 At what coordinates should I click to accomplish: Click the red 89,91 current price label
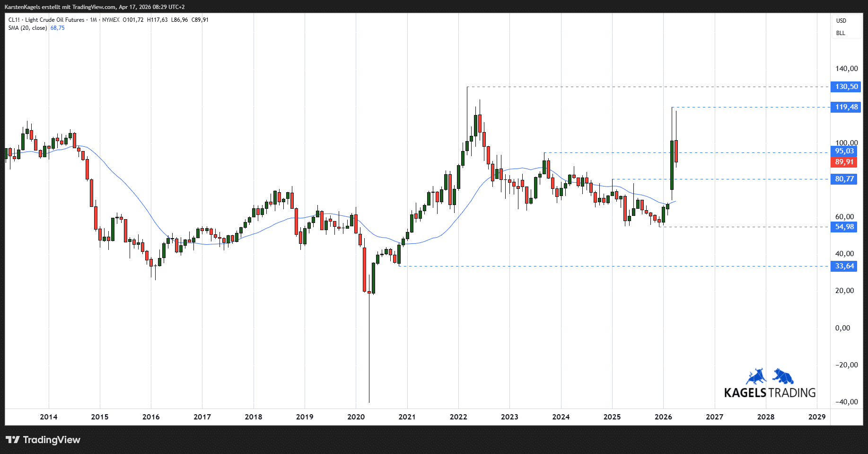coord(844,162)
